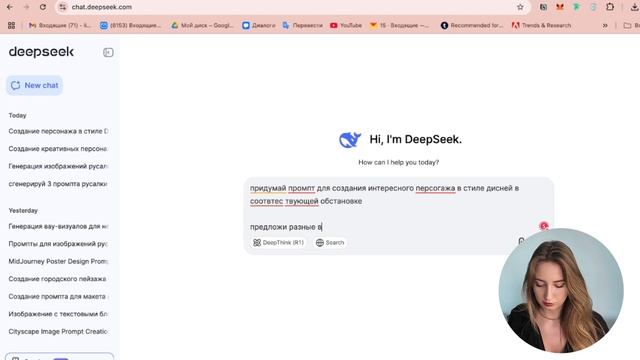Open chat "MidJourney Poster Design"
640x360 pixels.
58,261
